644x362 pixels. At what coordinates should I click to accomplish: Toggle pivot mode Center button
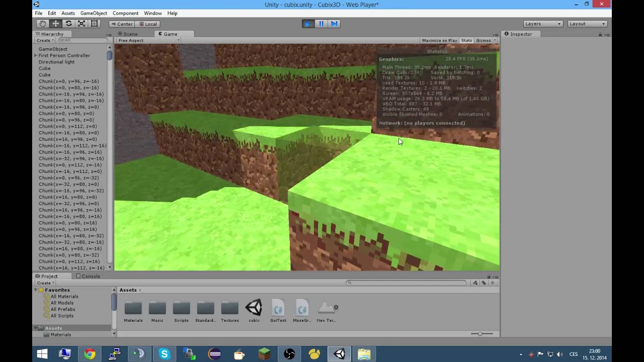click(x=122, y=24)
